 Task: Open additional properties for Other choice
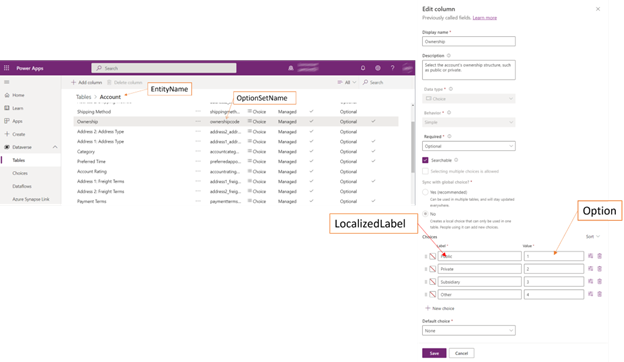pyautogui.click(x=591, y=294)
